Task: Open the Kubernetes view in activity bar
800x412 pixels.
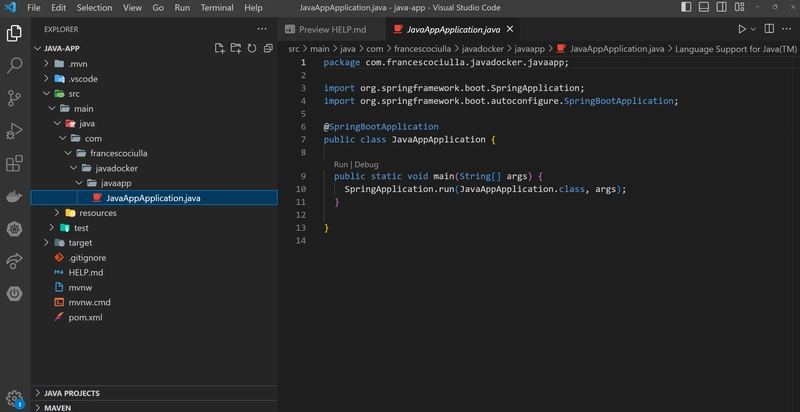Action: [x=14, y=229]
